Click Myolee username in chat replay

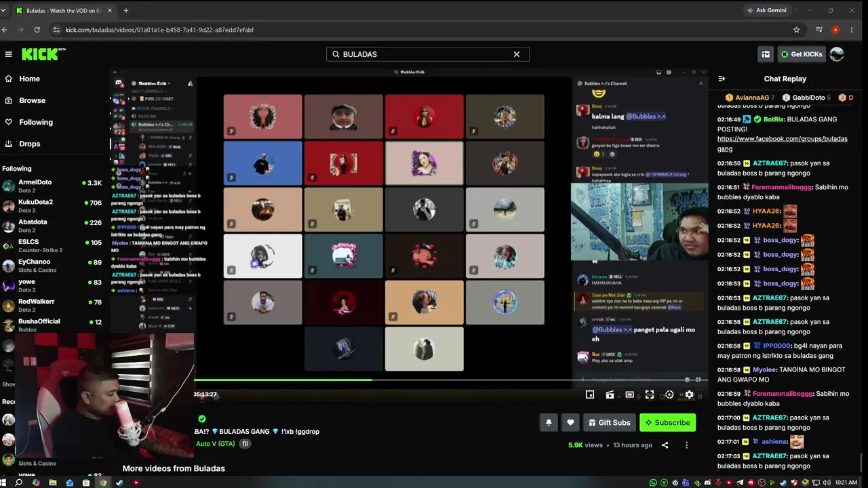(x=764, y=370)
